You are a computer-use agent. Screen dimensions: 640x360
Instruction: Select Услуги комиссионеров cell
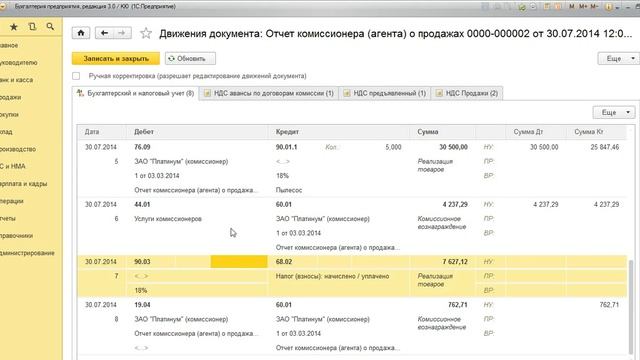(168, 219)
